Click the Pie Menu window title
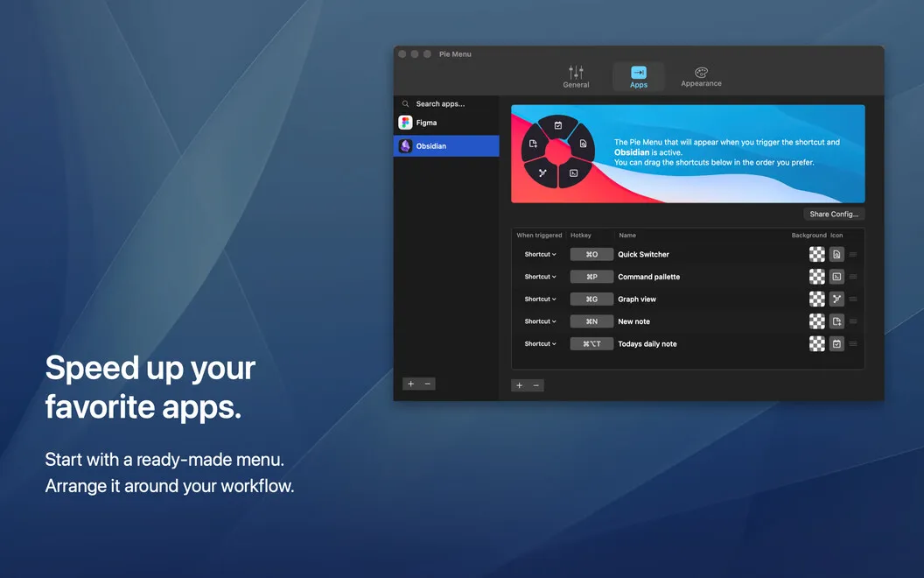Image resolution: width=924 pixels, height=578 pixels. 455,54
